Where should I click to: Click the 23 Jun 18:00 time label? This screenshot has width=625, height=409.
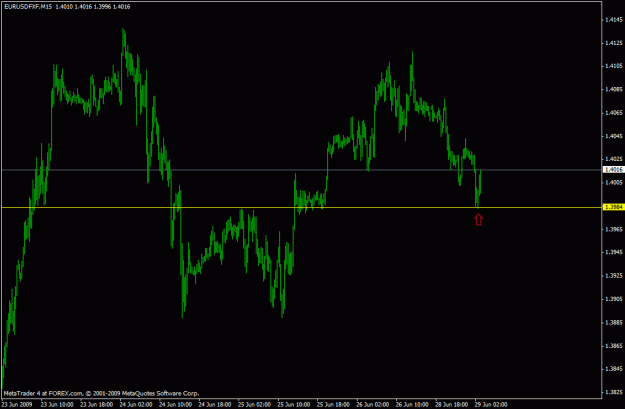96,405
